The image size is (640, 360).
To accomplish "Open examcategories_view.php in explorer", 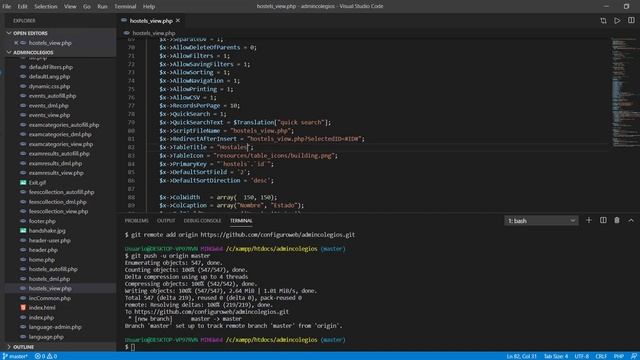I will tap(60, 144).
